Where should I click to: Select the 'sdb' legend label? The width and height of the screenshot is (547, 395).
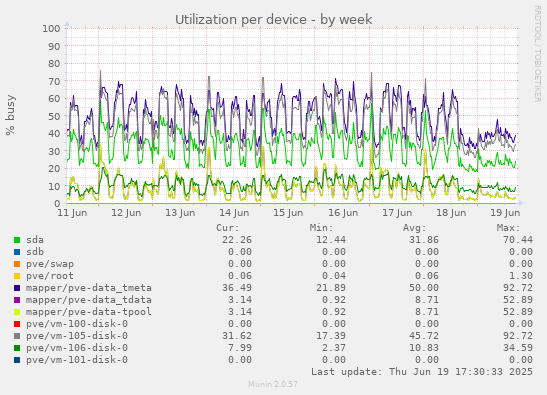[x=35, y=252]
